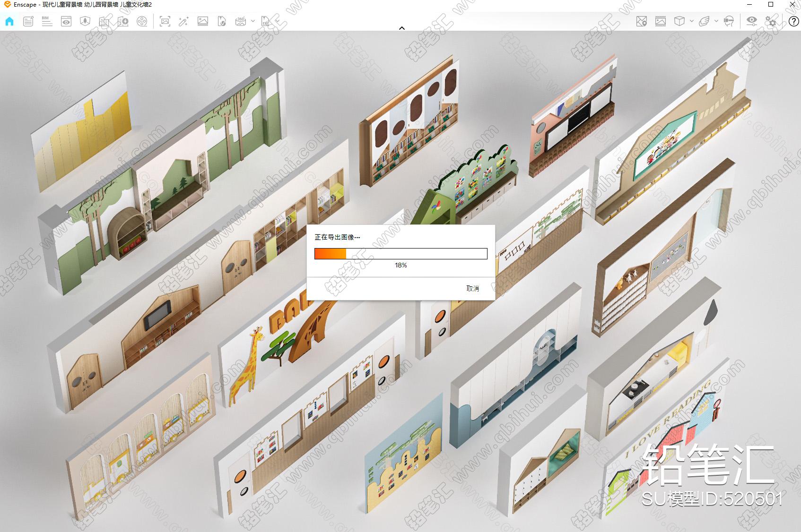Expand the 360 panorama dropdown arrow
The height and width of the screenshot is (532, 801).
click(253, 21)
